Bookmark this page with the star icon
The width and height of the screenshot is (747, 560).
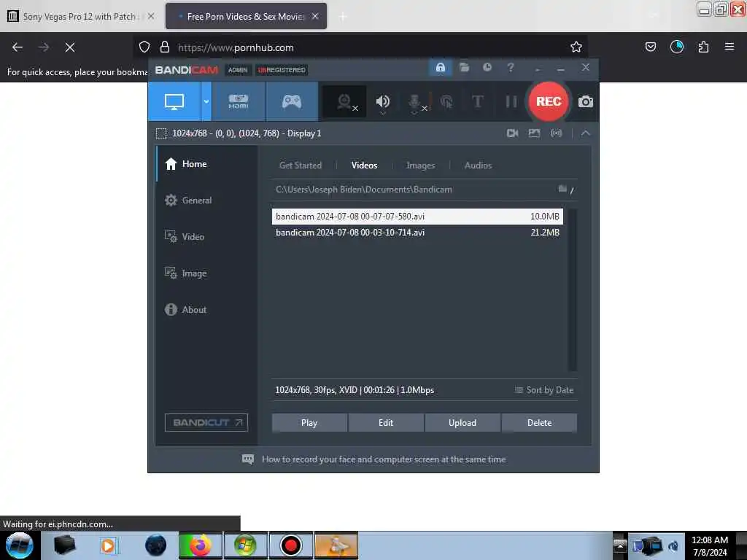point(576,47)
